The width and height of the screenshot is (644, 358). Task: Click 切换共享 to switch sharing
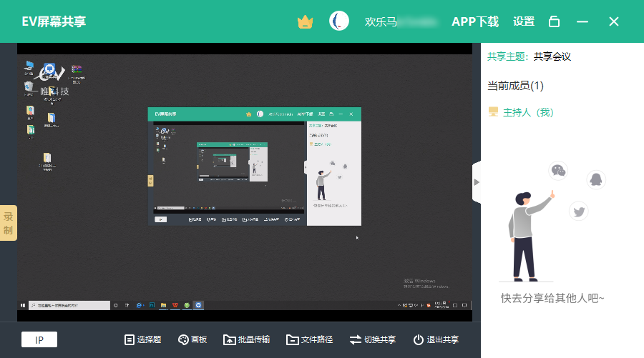coord(372,340)
